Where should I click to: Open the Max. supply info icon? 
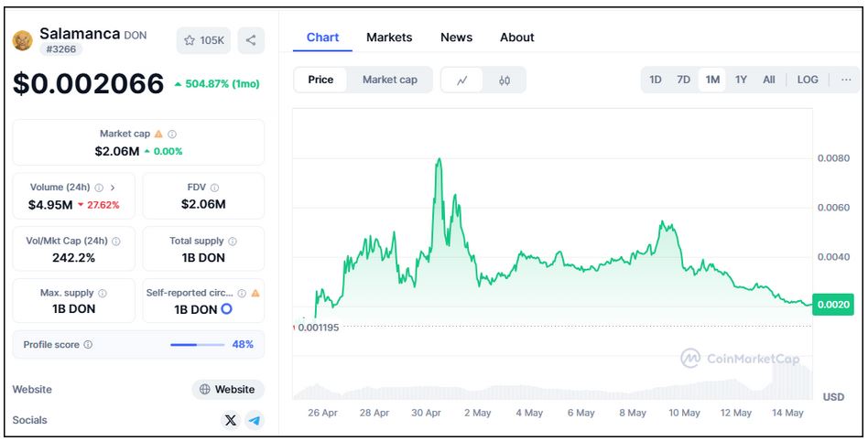tap(103, 294)
